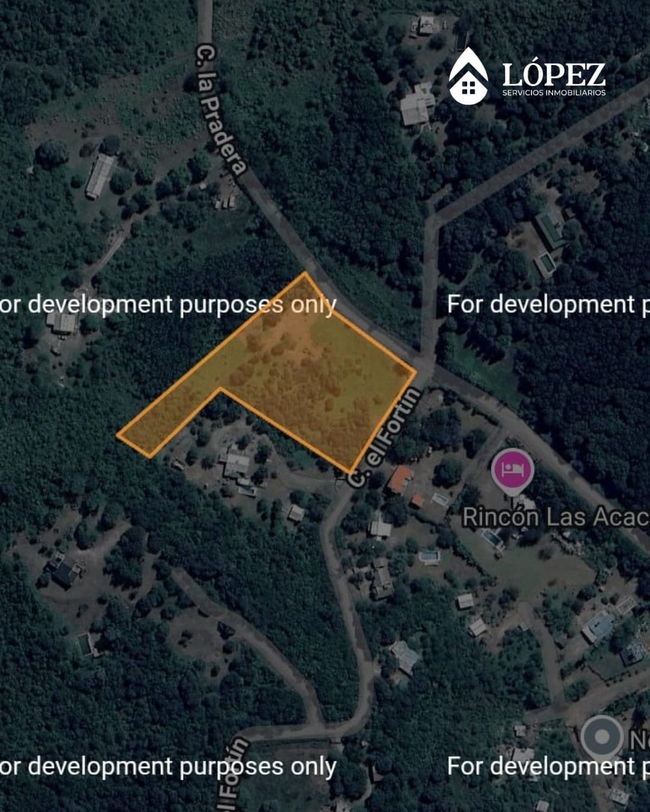Click the watermark text overlapping the orange parcel

tap(168, 304)
